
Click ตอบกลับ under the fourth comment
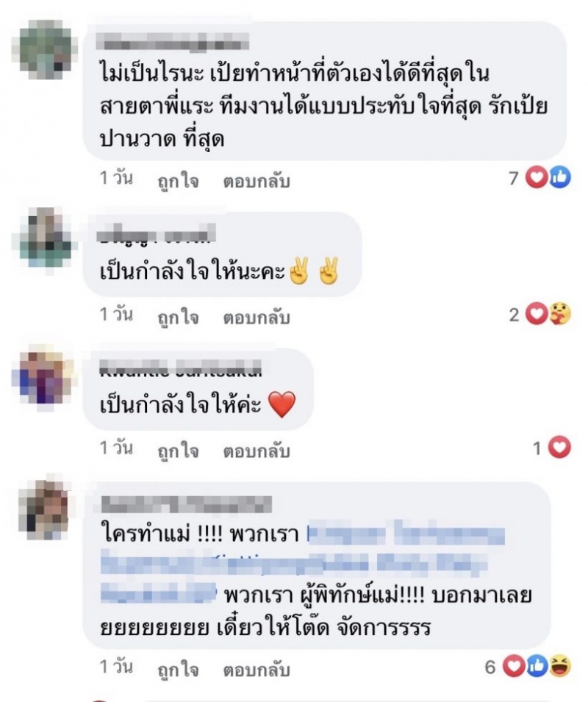pyautogui.click(x=257, y=670)
